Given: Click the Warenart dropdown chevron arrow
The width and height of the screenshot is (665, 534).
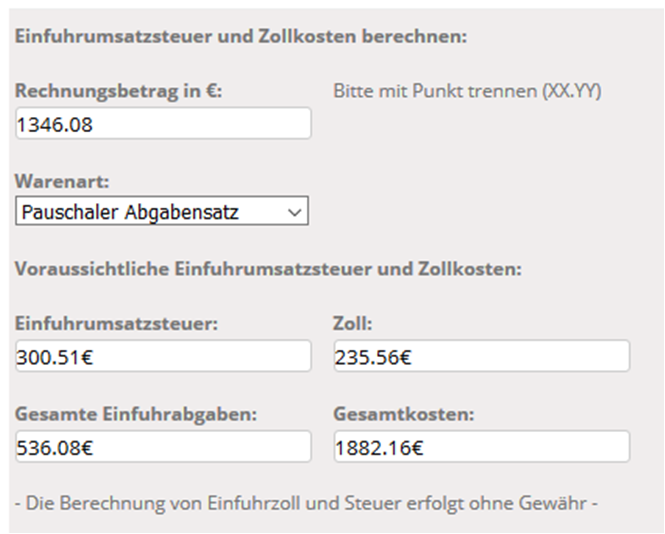Looking at the screenshot, I should 293,212.
